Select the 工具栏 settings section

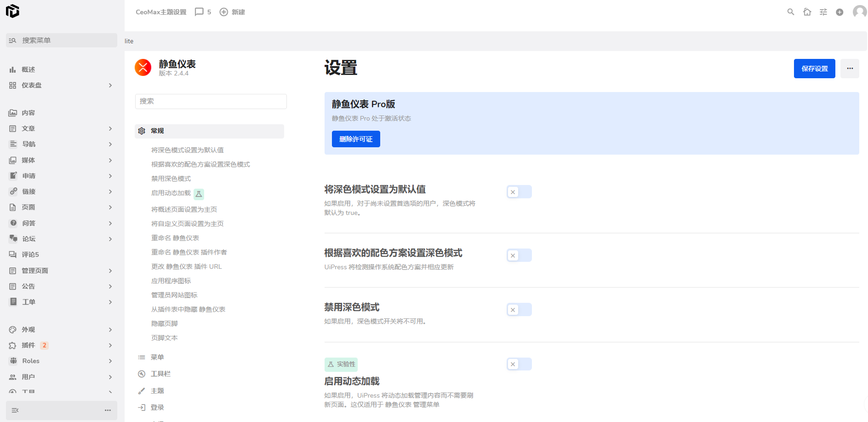pos(160,374)
